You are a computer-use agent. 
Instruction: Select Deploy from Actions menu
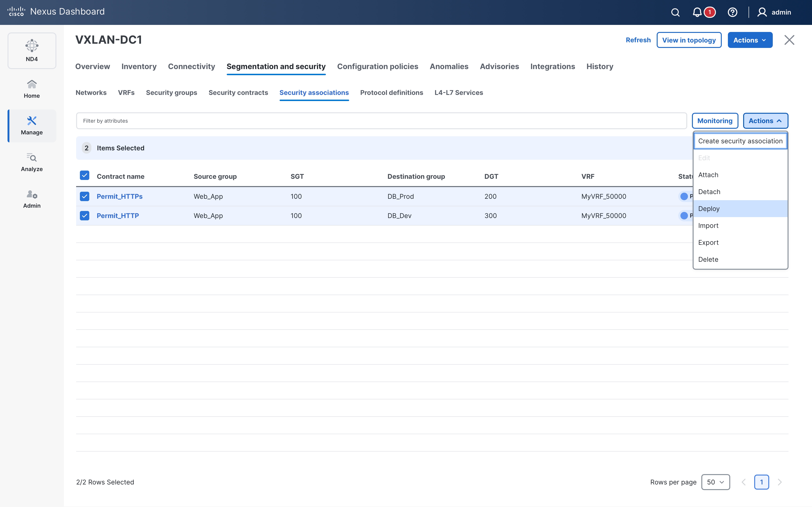[x=740, y=209]
